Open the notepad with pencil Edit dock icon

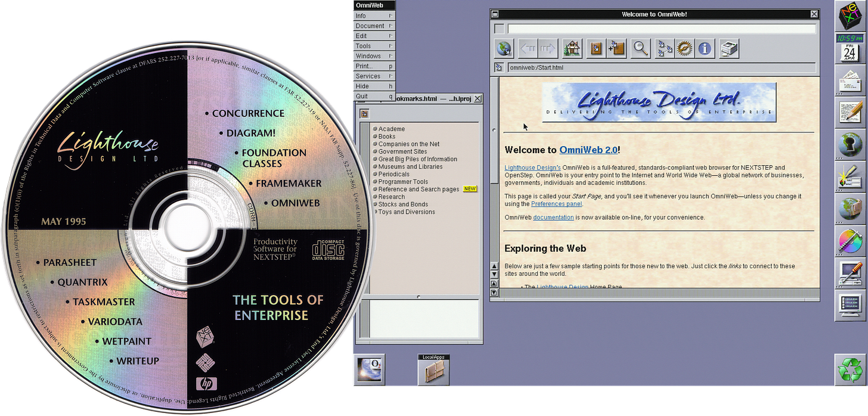click(851, 113)
